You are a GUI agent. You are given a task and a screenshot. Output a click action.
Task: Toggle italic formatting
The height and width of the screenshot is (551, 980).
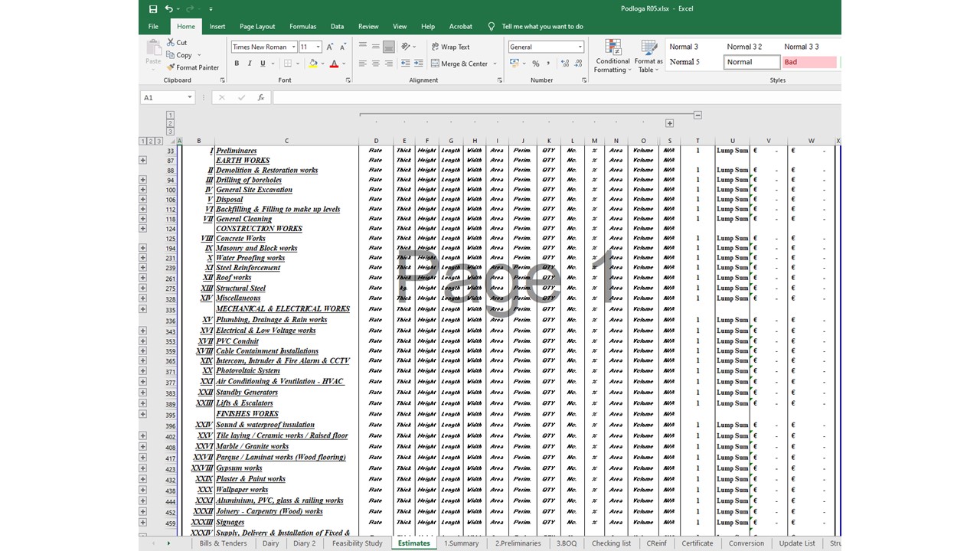250,64
